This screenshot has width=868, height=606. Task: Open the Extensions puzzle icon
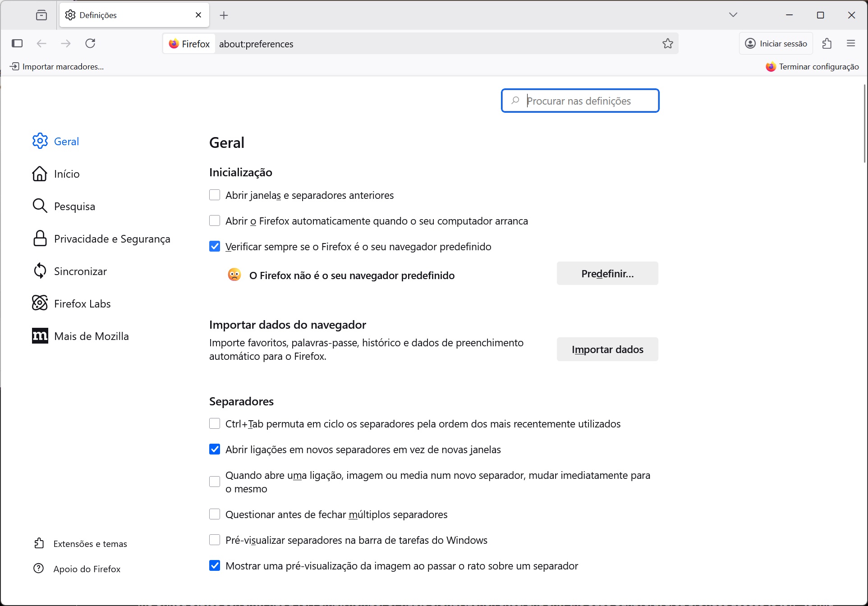pos(827,43)
